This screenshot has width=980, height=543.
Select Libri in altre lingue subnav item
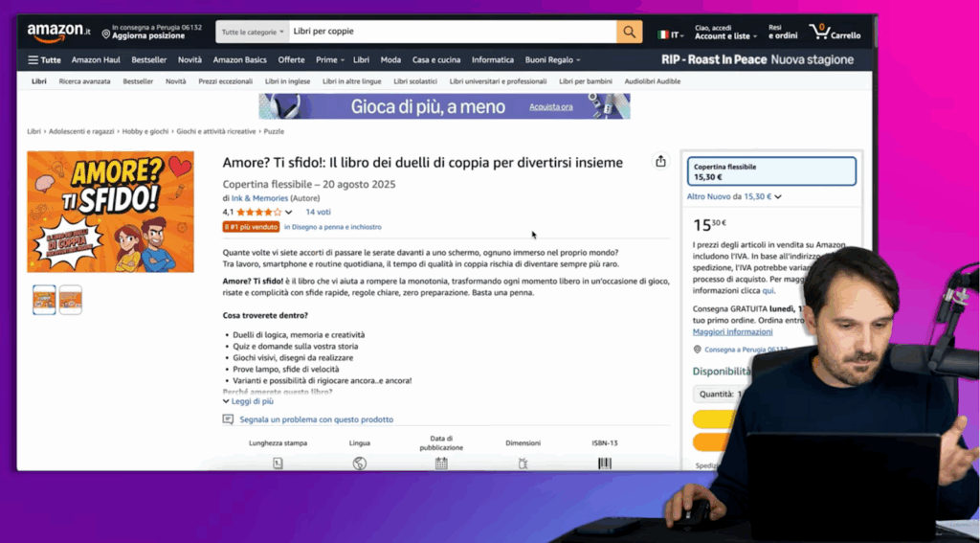[x=352, y=81]
